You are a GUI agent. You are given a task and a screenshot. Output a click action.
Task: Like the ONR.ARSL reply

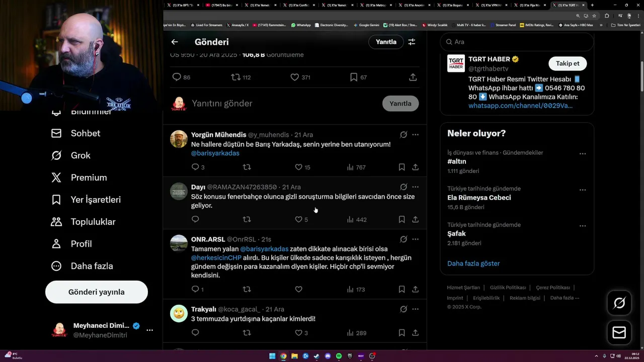click(298, 289)
